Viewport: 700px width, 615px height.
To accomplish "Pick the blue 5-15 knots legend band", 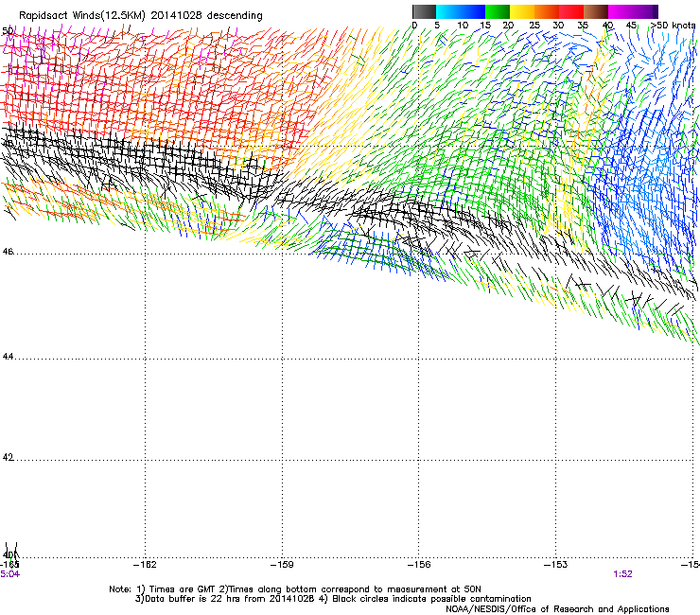I will [461, 11].
